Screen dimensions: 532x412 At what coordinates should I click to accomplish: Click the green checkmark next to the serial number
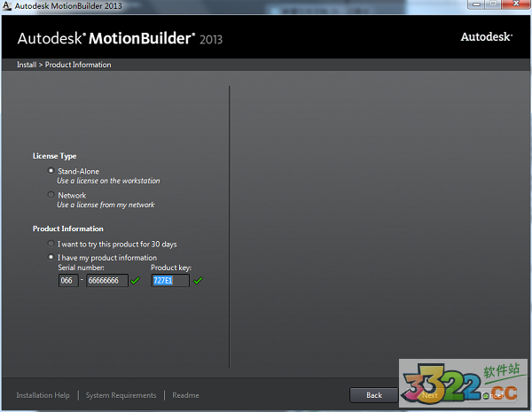[x=135, y=281]
